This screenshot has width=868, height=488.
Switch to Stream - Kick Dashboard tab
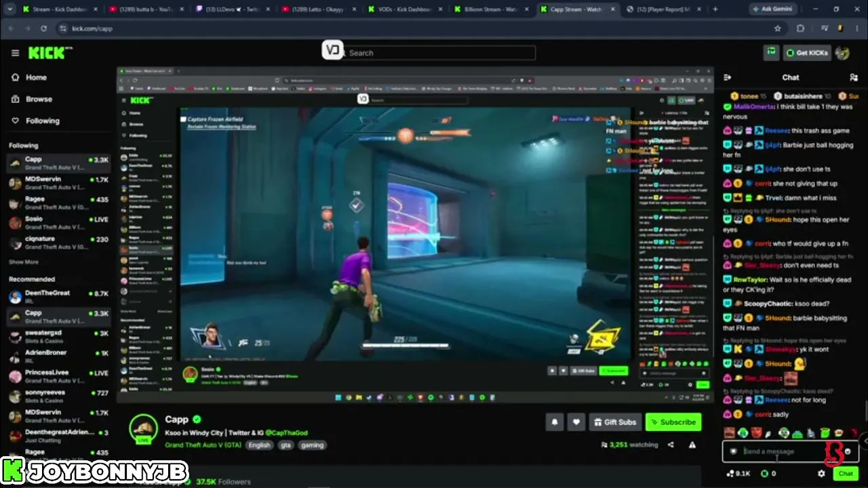click(x=59, y=9)
